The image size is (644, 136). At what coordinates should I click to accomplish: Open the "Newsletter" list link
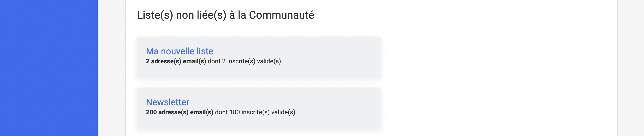pyautogui.click(x=168, y=102)
